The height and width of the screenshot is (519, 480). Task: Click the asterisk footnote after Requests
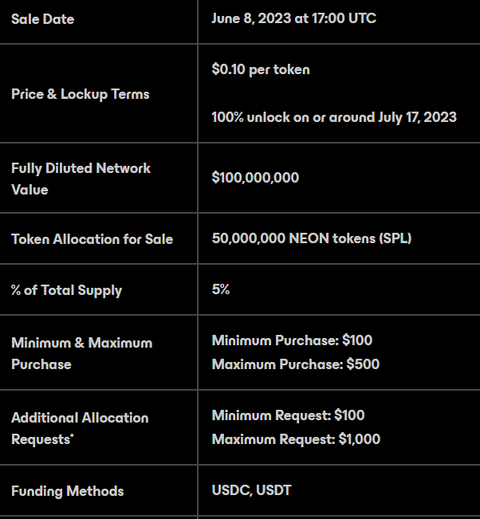[x=72, y=436]
